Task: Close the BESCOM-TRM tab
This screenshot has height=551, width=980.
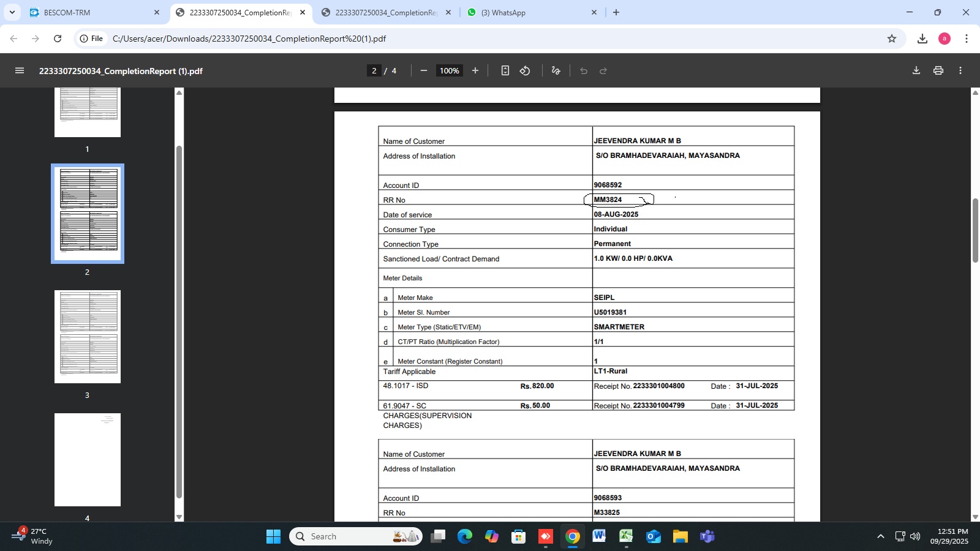Action: click(157, 12)
